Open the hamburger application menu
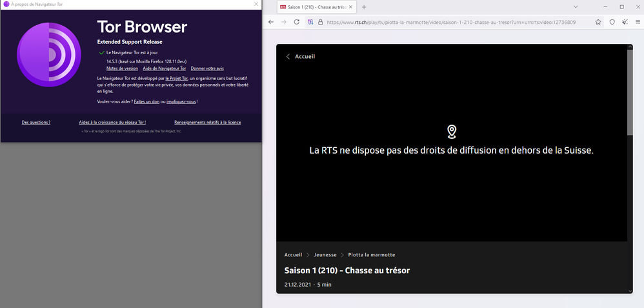This screenshot has width=644, height=308. [638, 21]
